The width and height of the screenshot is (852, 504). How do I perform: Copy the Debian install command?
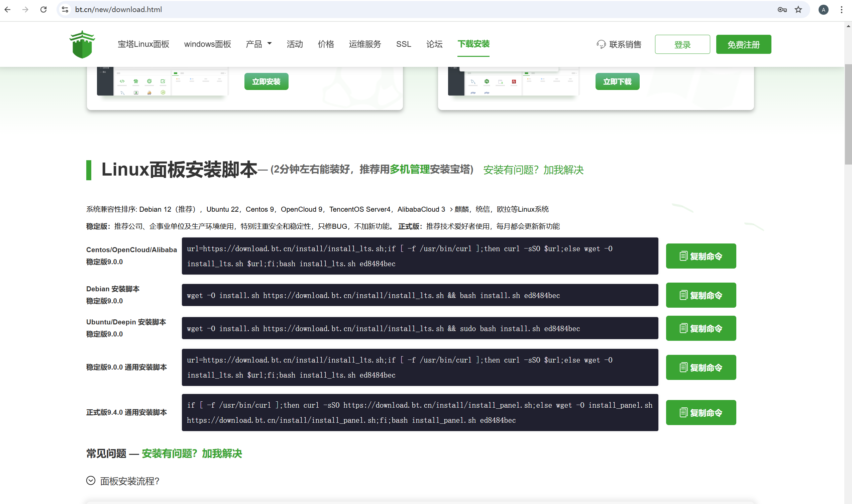tap(701, 295)
